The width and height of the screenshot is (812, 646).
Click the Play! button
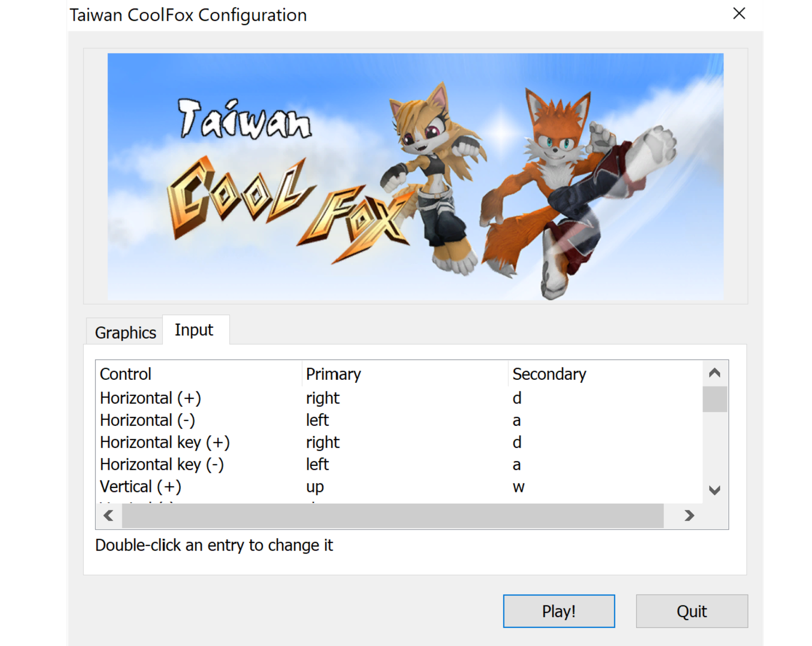[559, 611]
